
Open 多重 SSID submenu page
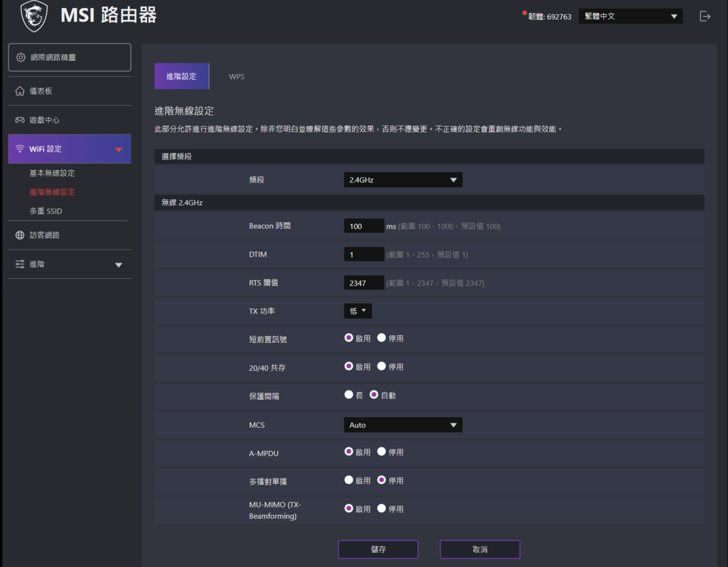click(x=45, y=211)
